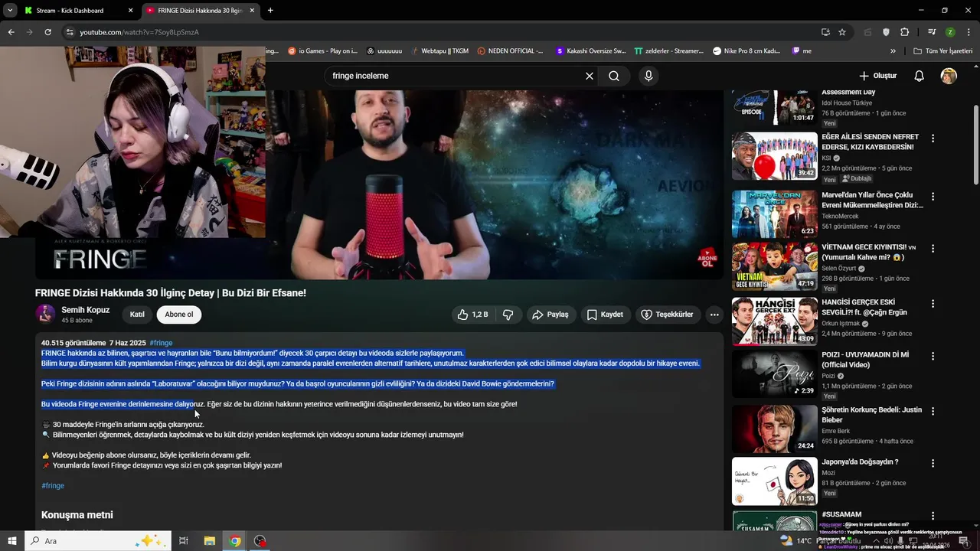
Task: Open the NEDEN OFFICIAL bookmark
Action: point(511,51)
